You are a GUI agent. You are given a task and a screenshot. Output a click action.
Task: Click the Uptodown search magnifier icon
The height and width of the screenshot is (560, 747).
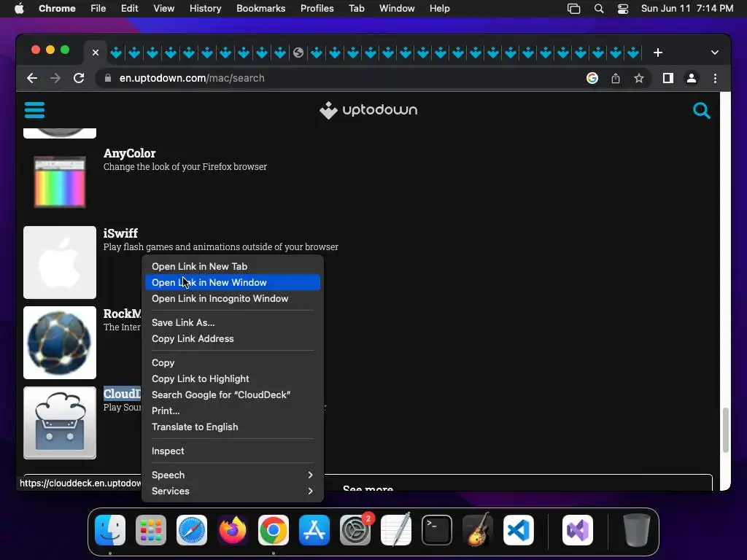pos(701,111)
